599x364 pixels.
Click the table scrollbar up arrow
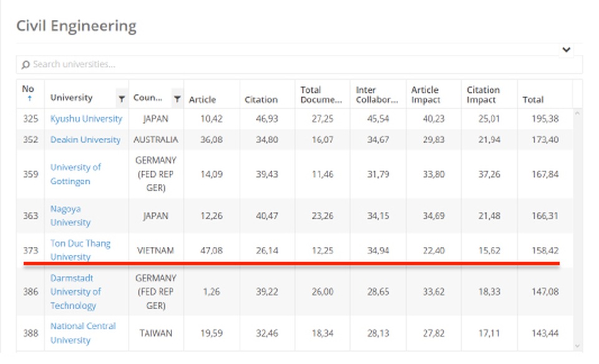(577, 113)
